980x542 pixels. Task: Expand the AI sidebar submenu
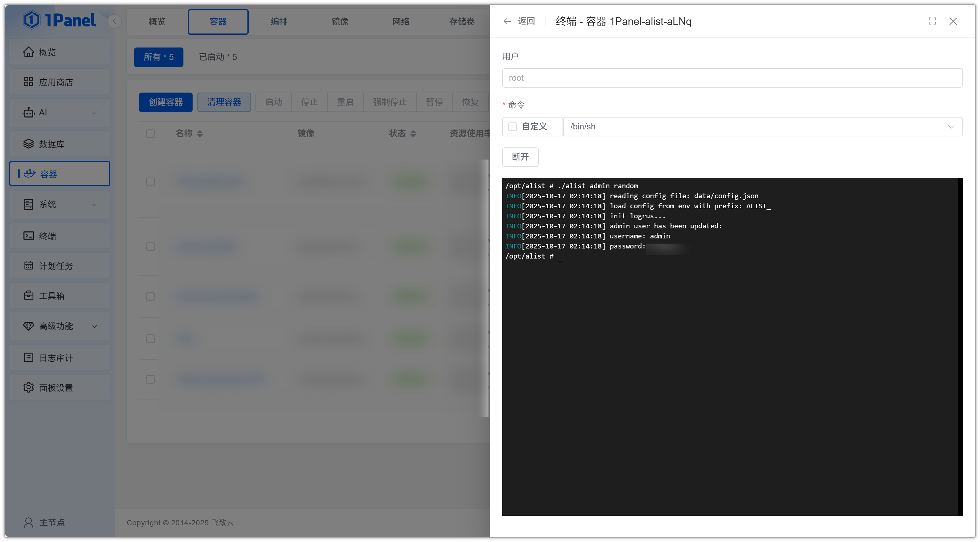(x=94, y=112)
